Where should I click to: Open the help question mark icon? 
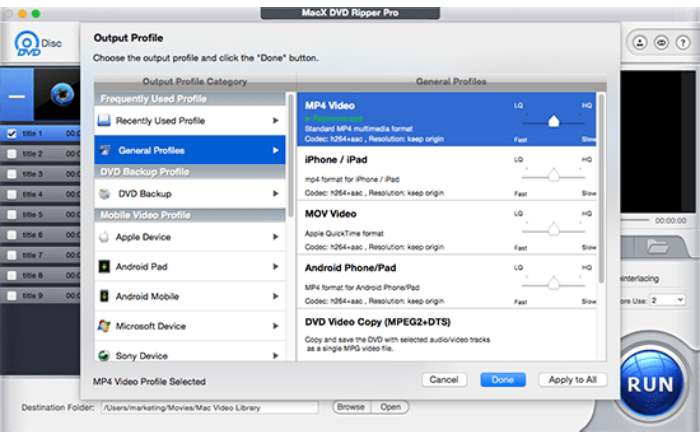[x=683, y=43]
